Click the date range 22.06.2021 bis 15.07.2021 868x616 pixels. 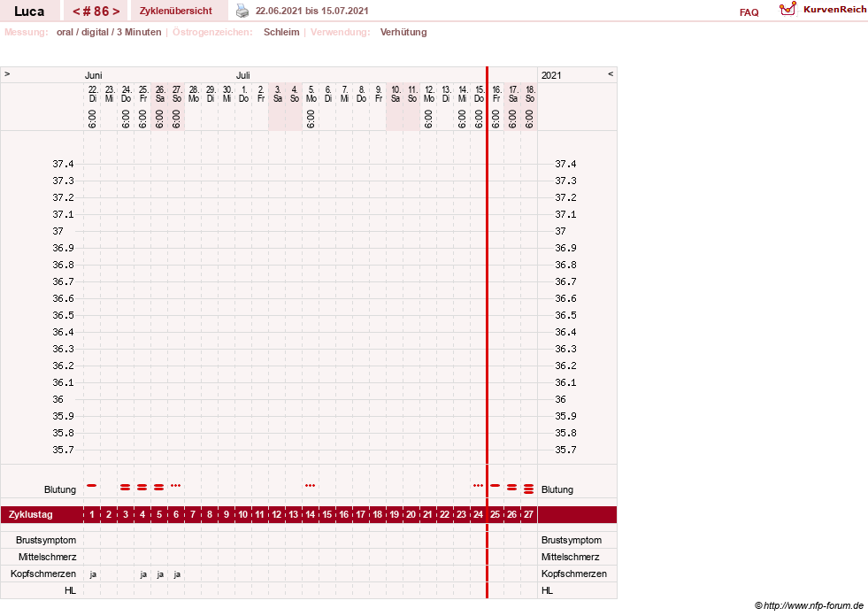(311, 11)
